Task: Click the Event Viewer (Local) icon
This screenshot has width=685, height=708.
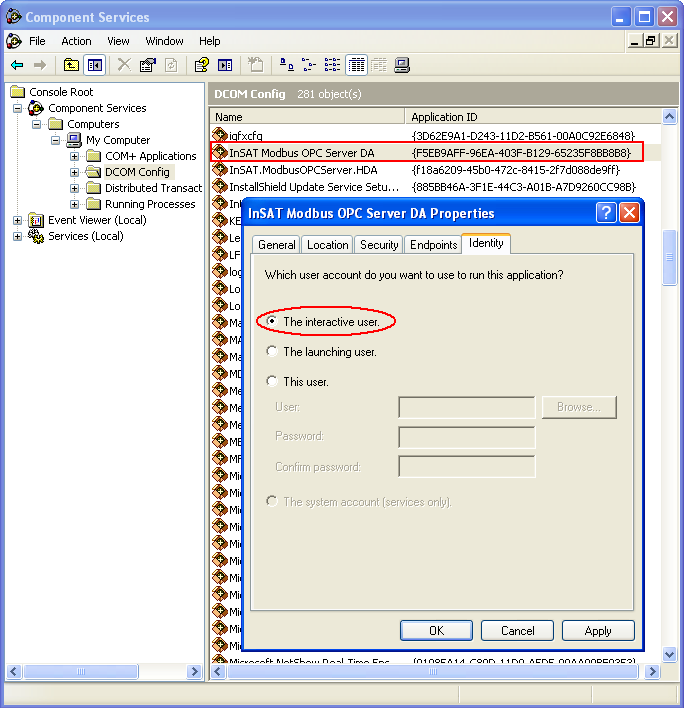Action: pos(36,220)
